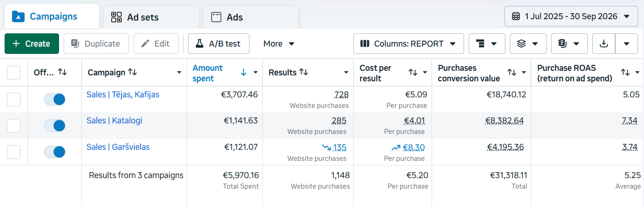Click the Campaigns folder icon
Screen dimensions: 644x206
tap(18, 17)
